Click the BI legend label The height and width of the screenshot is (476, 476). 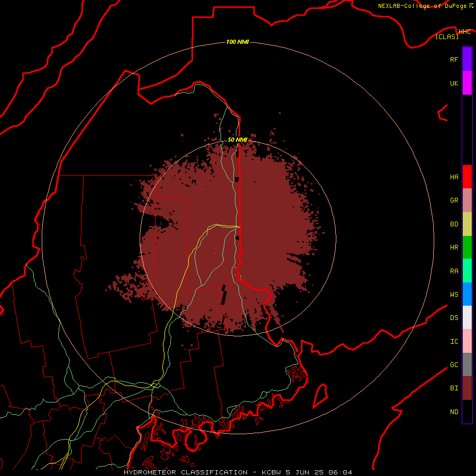[x=454, y=388]
